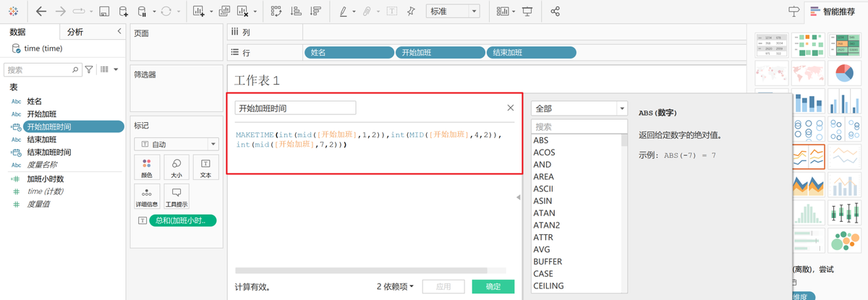Select the 结束加班时间 field
Screen dimensions: 868x300
point(48,153)
